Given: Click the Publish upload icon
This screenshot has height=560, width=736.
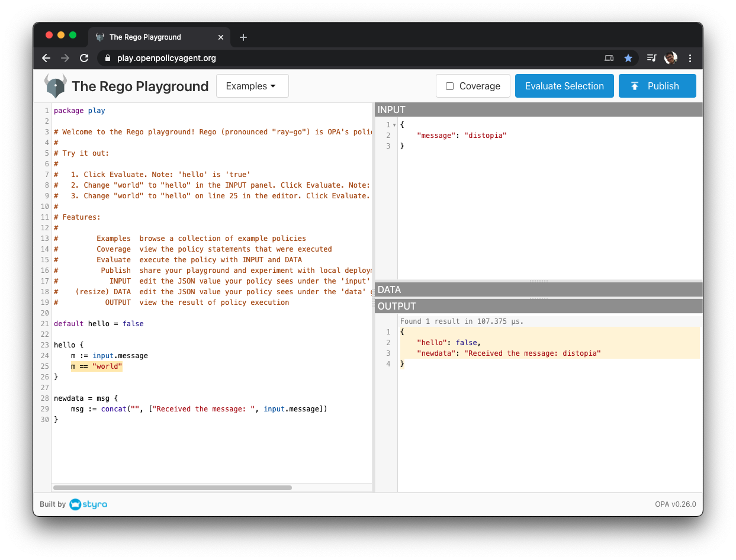Looking at the screenshot, I should click(x=634, y=86).
